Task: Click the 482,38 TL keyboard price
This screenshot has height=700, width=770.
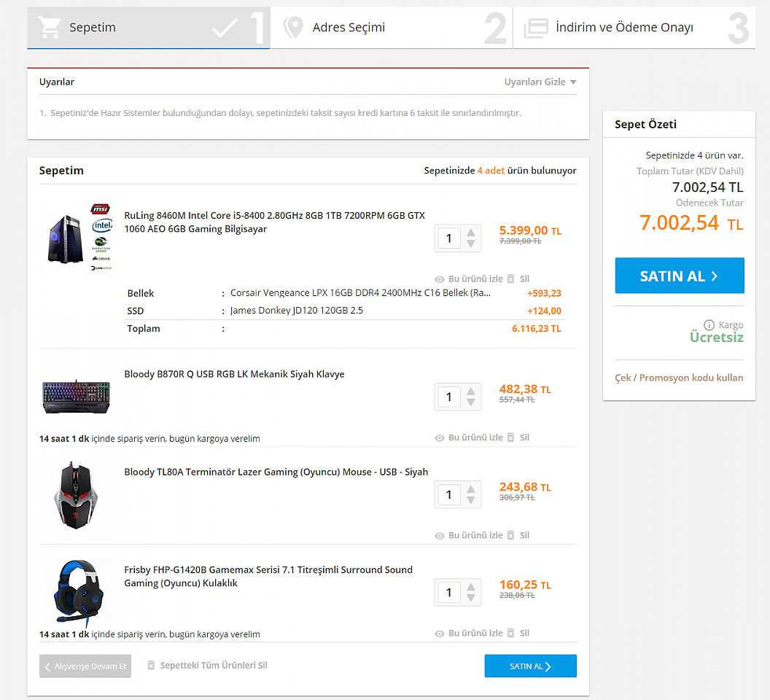Action: tap(526, 389)
